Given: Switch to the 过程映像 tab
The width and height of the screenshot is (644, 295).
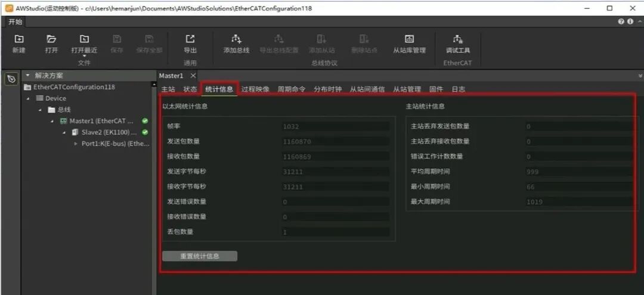Looking at the screenshot, I should (x=255, y=89).
